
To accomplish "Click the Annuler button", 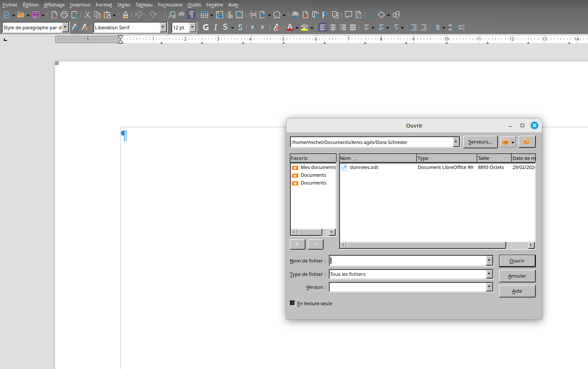I will [x=517, y=276].
